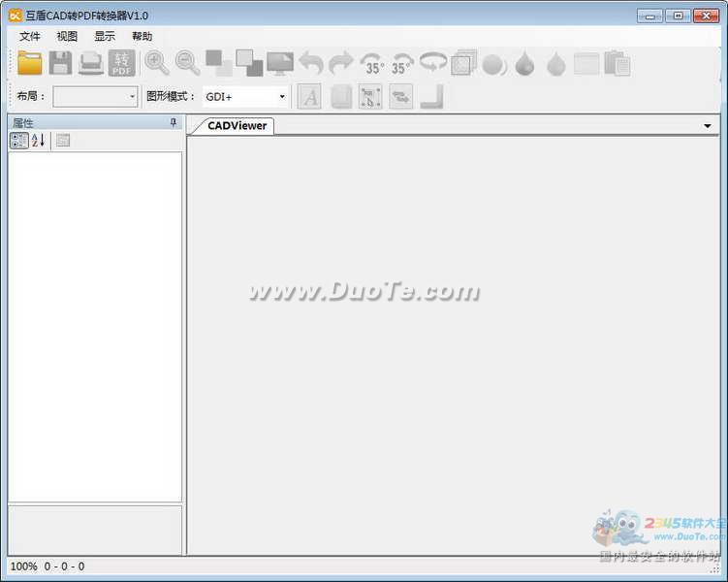Close the 互盾CAD转PDF转换器 window
The height and width of the screenshot is (582, 728).
pos(706,16)
